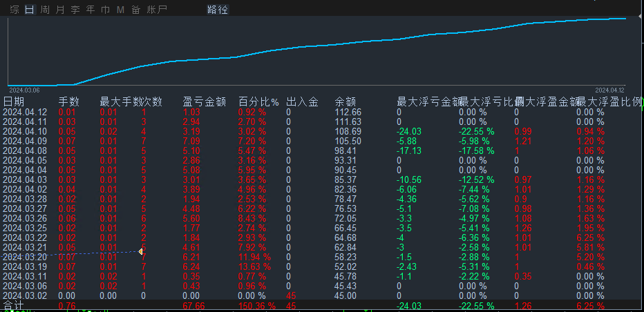The height and width of the screenshot is (312, 644).
Task: Select the 2024.04.05 row date
Action: tap(25, 161)
